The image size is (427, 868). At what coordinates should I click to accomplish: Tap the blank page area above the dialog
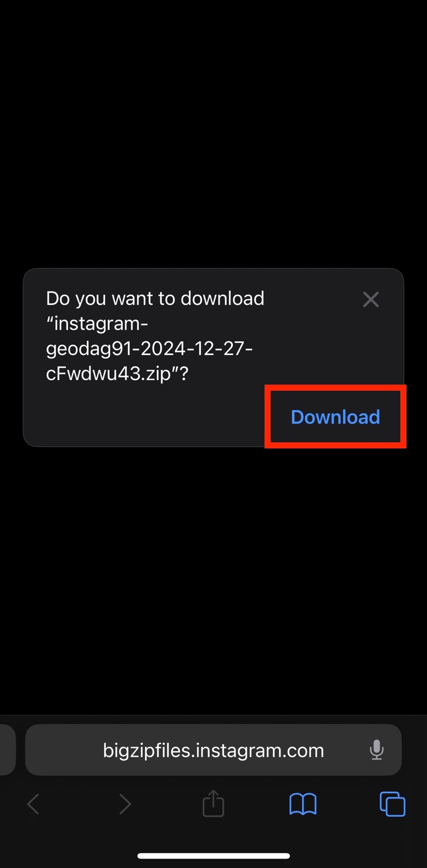pos(214,134)
